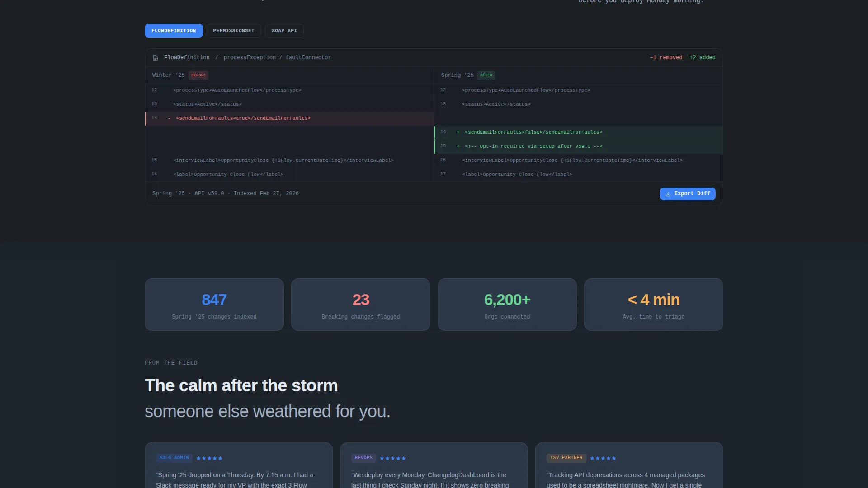This screenshot has height=488, width=868.
Task: Click the added sendEmailForFaults false line
Action: 578,132
